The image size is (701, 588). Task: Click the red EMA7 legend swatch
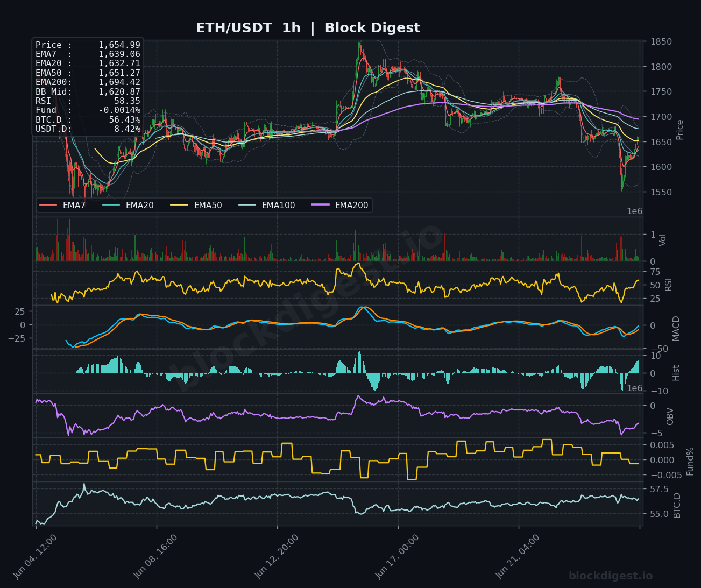point(48,205)
